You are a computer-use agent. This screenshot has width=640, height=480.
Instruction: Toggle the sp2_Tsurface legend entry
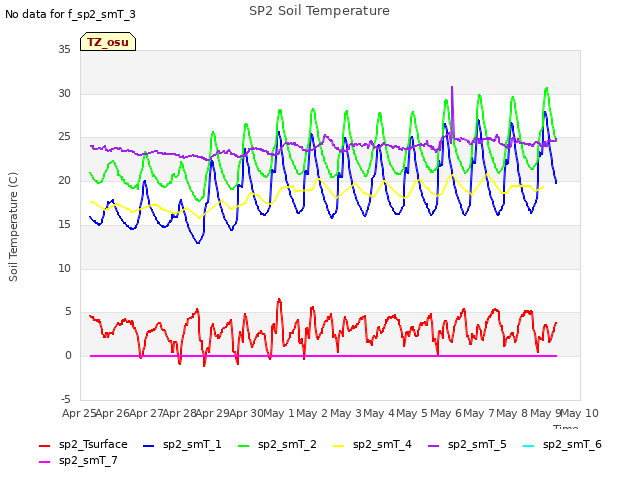[83, 444]
